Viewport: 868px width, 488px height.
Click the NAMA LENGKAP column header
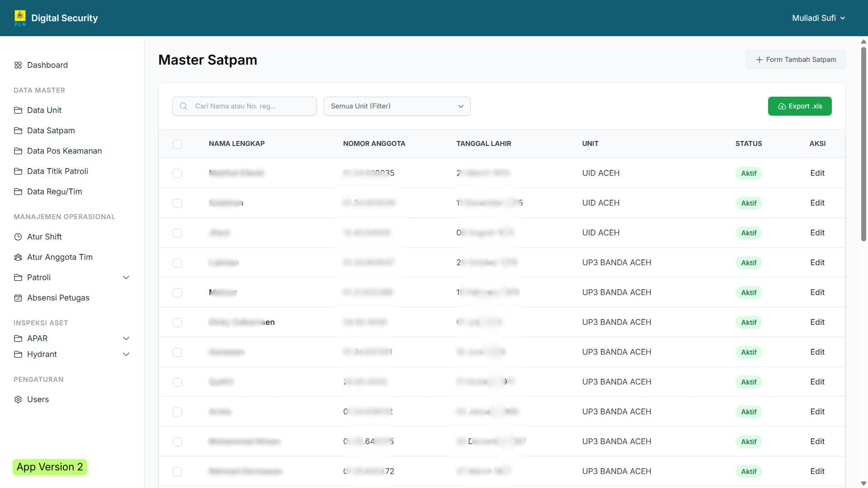click(x=236, y=144)
